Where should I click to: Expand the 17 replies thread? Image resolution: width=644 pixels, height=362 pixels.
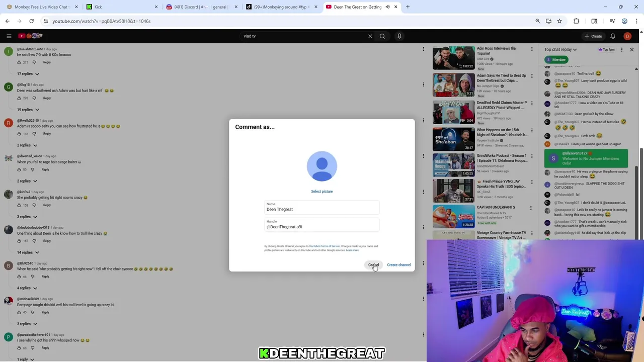(28, 74)
